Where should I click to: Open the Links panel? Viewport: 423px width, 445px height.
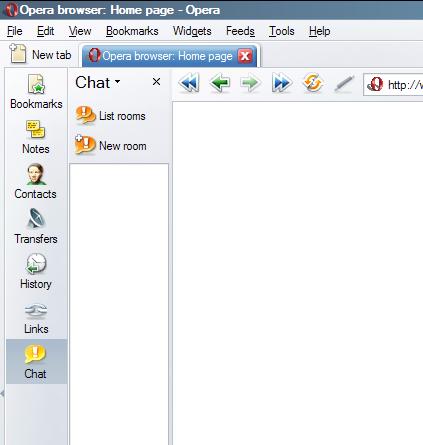[x=36, y=317]
